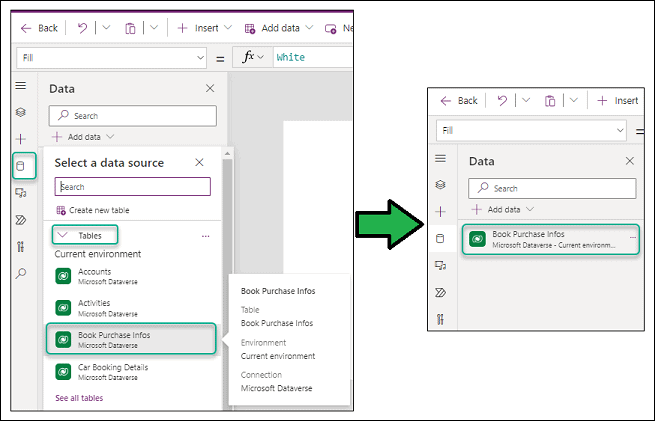This screenshot has width=655, height=421.
Task: Open Add data menu in top toolbar
Action: (279, 28)
